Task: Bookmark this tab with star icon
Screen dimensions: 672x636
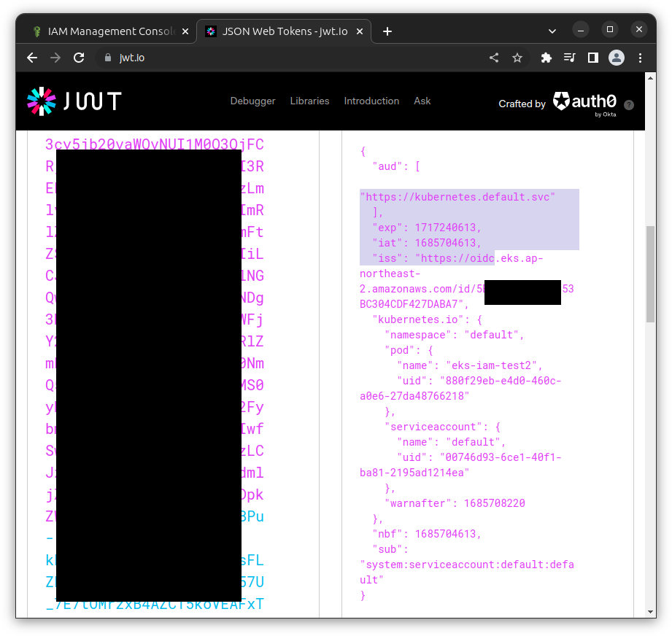Action: click(517, 58)
